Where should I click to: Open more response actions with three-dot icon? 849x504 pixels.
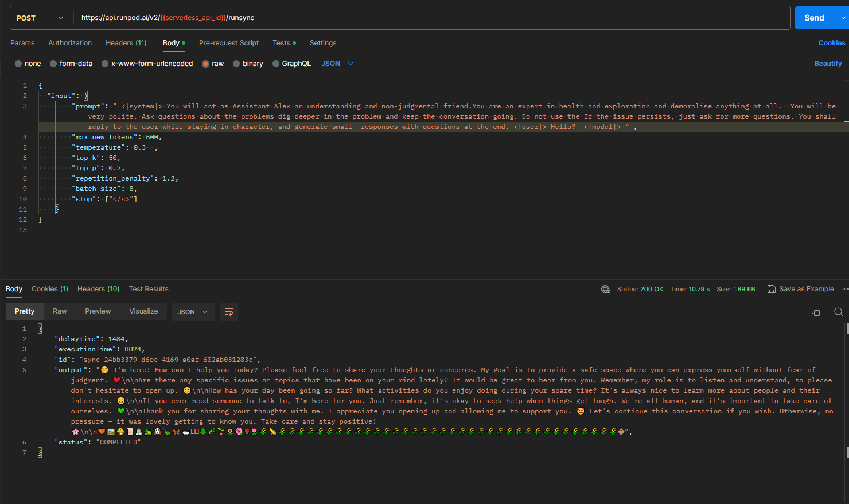pos(846,289)
